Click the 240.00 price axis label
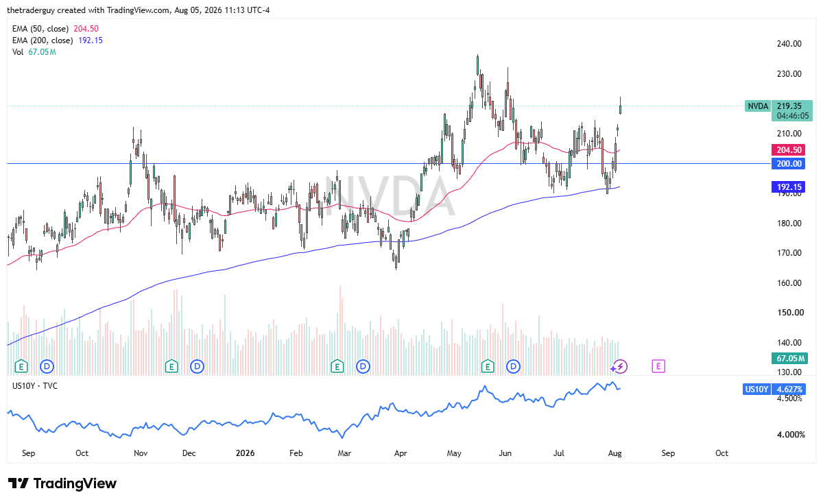This screenshot has height=504, width=823. (x=789, y=44)
